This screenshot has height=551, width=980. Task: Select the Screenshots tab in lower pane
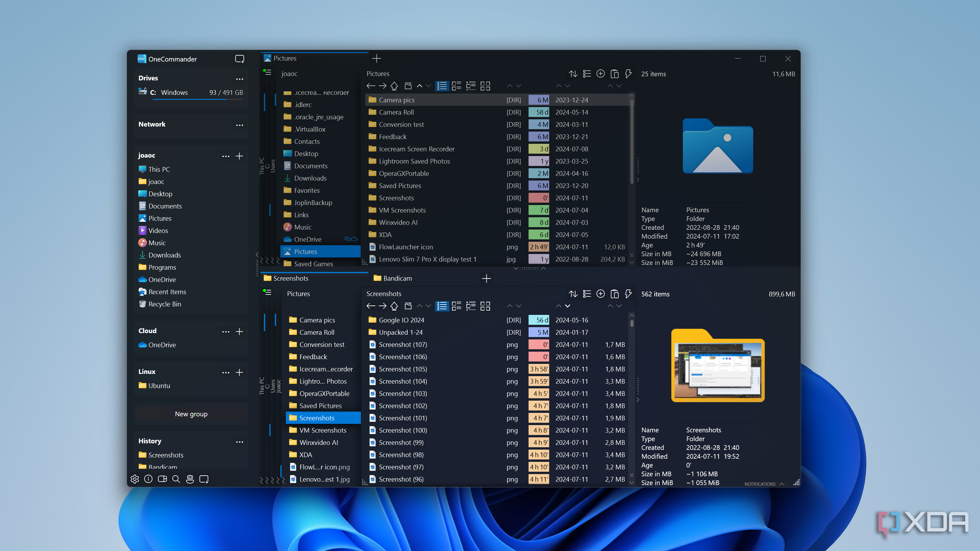tap(291, 278)
